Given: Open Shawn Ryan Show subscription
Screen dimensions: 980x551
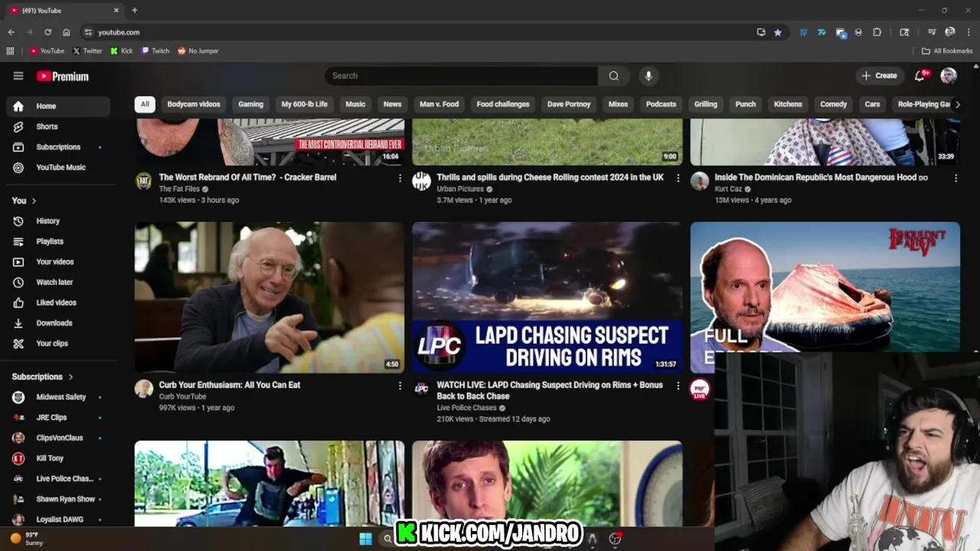Looking at the screenshot, I should (57, 499).
